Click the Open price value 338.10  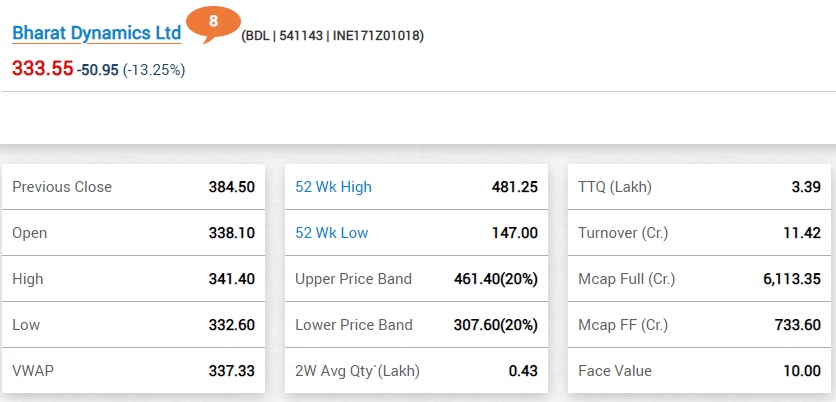pos(233,233)
